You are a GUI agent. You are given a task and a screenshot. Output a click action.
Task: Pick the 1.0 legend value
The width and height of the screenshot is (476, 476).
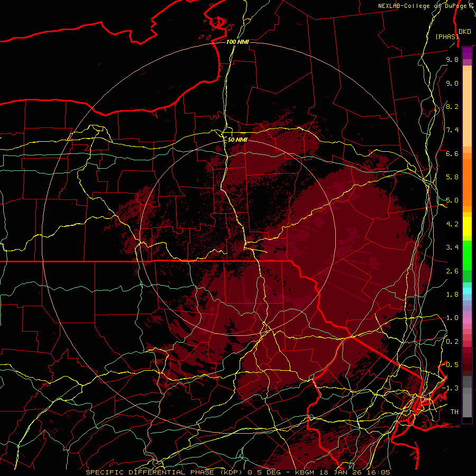[x=452, y=318]
